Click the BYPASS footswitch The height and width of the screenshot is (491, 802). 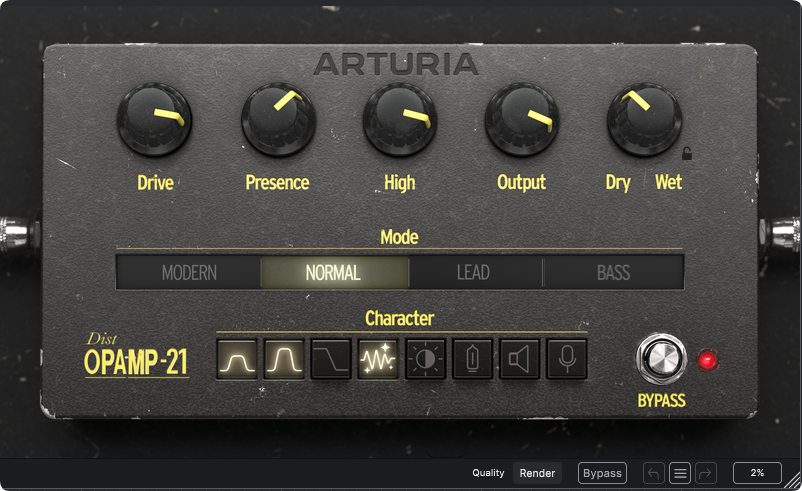(661, 359)
